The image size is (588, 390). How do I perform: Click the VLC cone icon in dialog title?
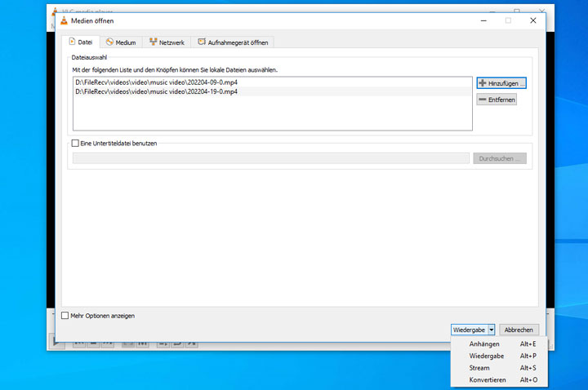click(x=65, y=21)
